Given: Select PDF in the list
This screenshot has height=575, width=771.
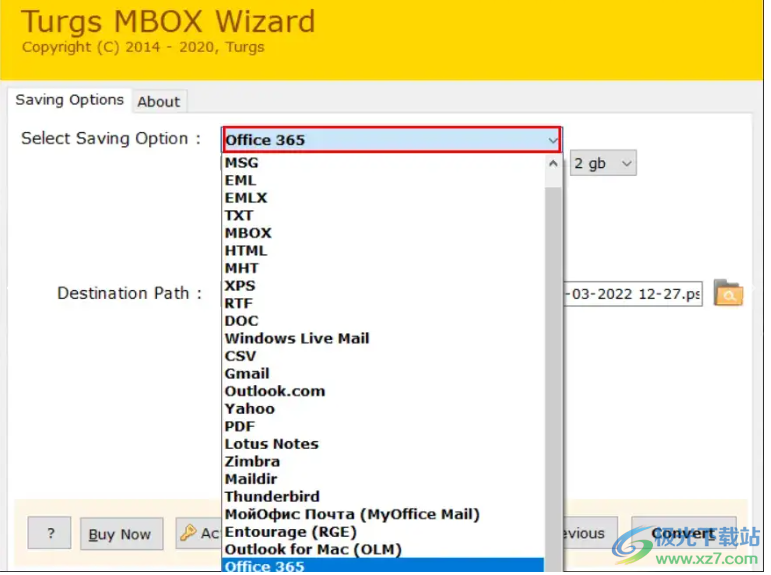Looking at the screenshot, I should click(x=384, y=426).
